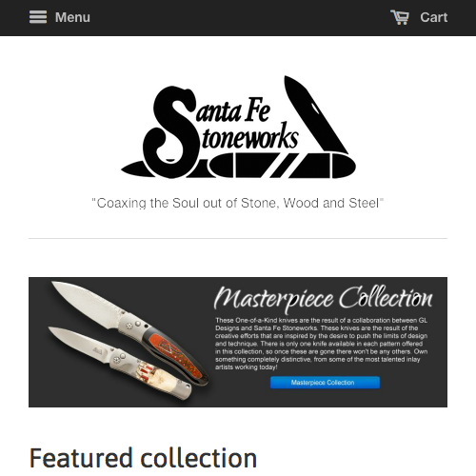Click the Masterpiece Collection script title

click(x=323, y=298)
